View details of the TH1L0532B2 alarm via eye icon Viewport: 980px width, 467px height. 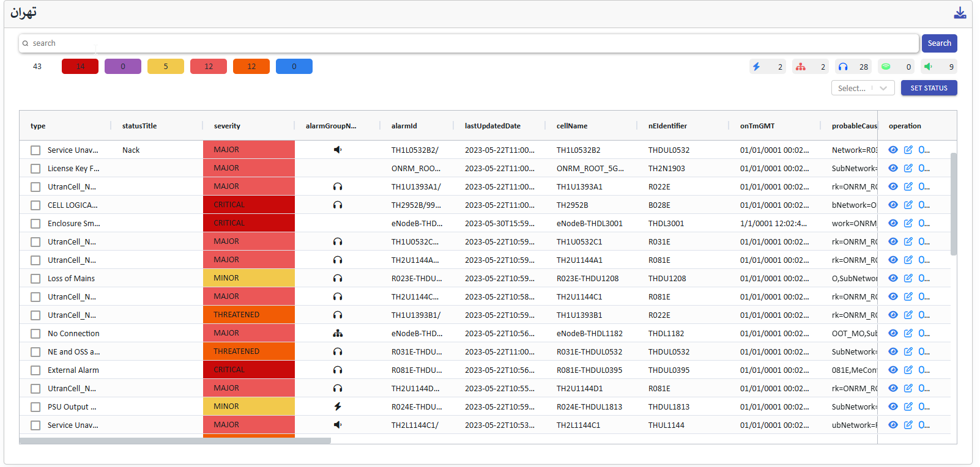[893, 150]
